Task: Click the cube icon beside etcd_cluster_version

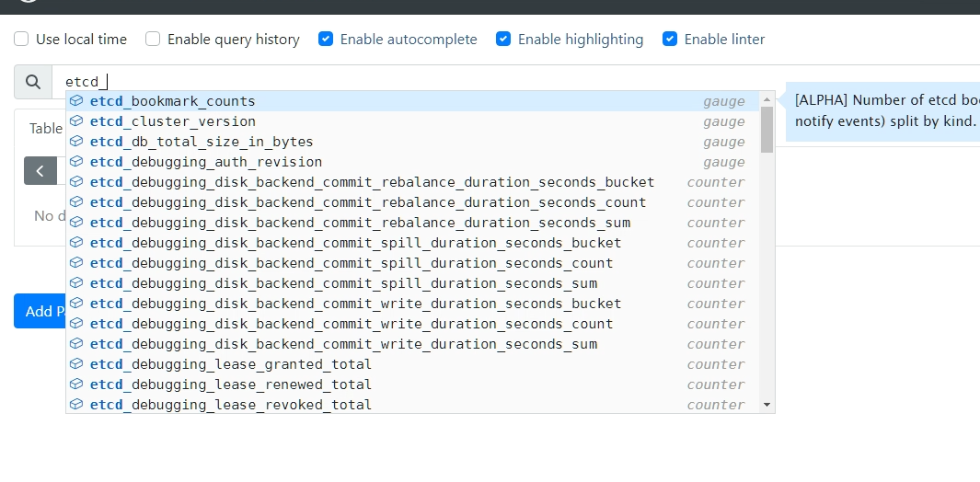Action: 76,121
